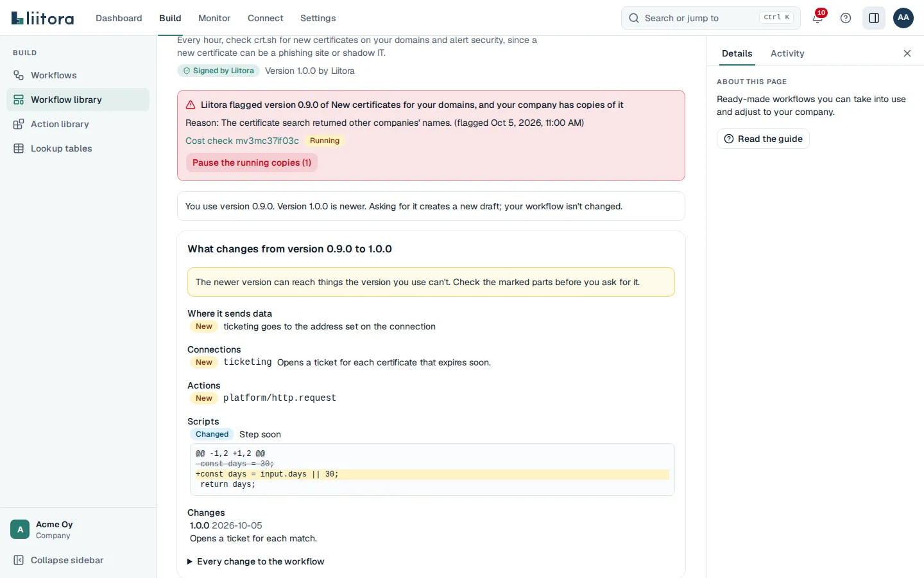Click the New badge beside platform/http.request
924x578 pixels.
tap(204, 398)
